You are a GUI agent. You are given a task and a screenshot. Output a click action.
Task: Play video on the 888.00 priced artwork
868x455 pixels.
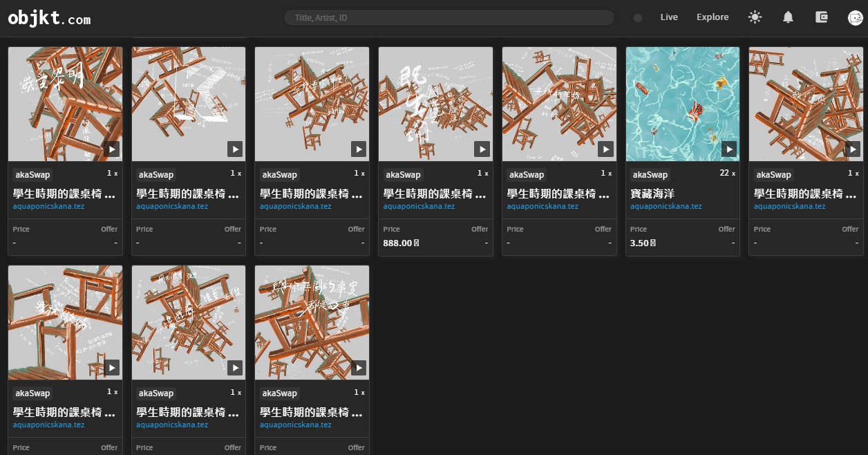482,149
